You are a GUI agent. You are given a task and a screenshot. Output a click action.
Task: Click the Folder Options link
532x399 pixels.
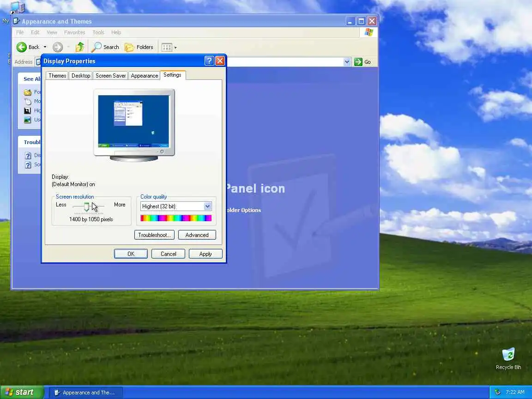pyautogui.click(x=244, y=210)
